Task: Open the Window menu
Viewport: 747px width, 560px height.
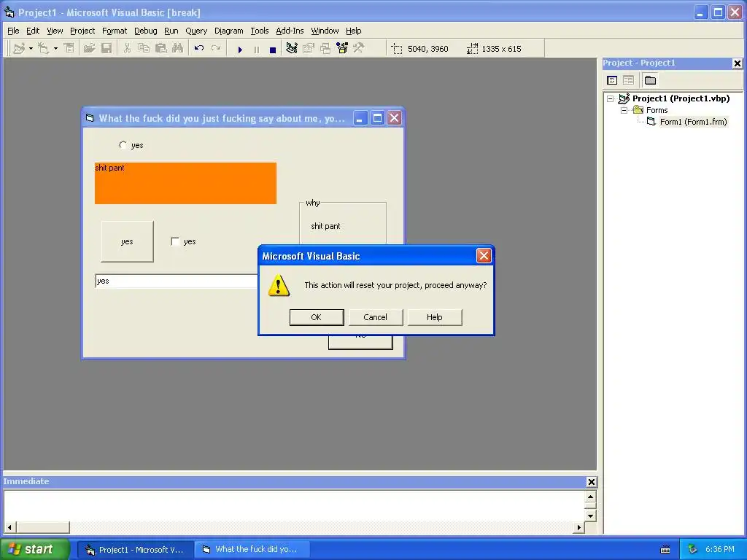Action: [325, 31]
